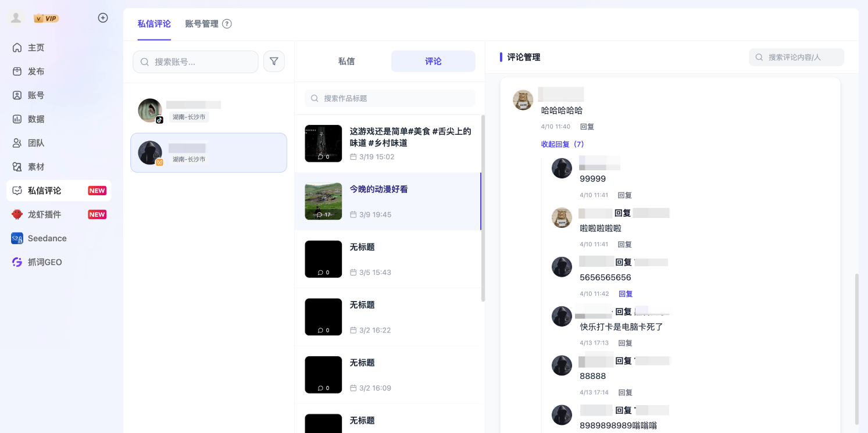Viewport: 868px width, 433px height.
Task: Open the user avatar at top left
Action: coord(16,18)
